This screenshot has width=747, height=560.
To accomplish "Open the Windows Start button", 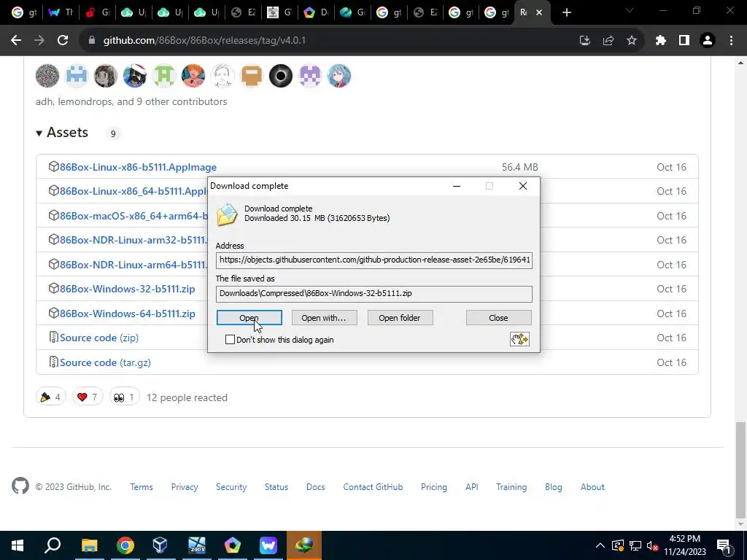I will [x=18, y=545].
